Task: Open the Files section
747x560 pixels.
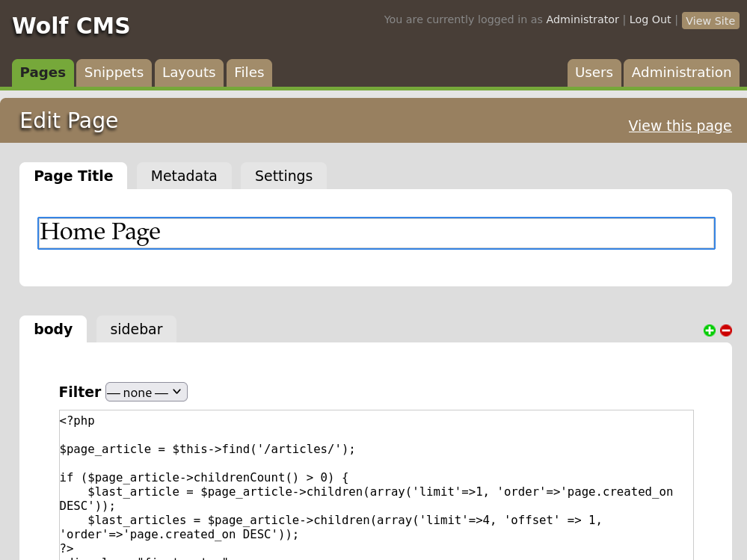Action: click(249, 73)
